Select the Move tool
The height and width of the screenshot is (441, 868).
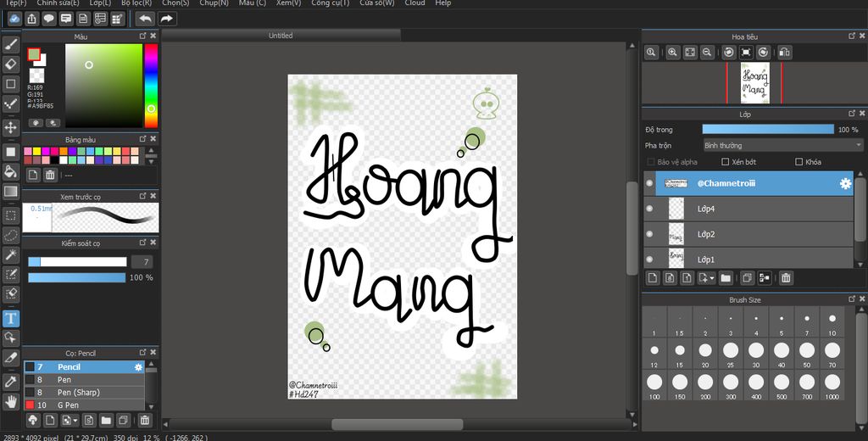(11, 127)
